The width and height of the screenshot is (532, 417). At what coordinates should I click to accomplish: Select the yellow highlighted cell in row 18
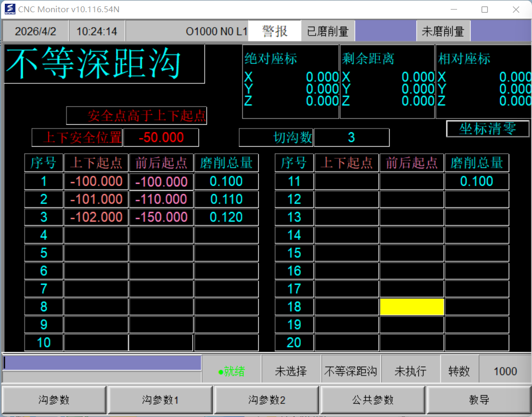pyautogui.click(x=412, y=307)
